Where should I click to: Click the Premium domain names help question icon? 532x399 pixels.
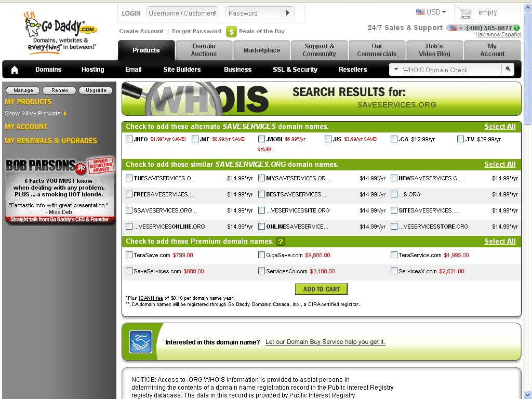[x=280, y=242]
